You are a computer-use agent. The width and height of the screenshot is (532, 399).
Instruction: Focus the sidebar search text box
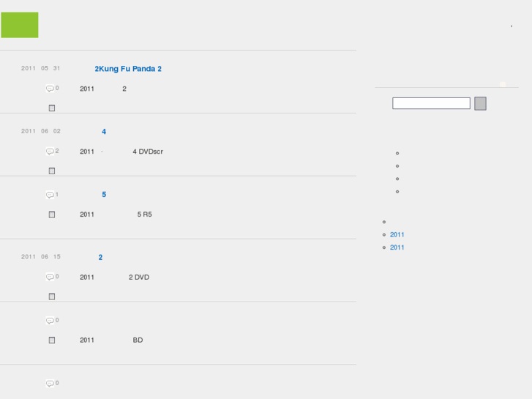431,103
